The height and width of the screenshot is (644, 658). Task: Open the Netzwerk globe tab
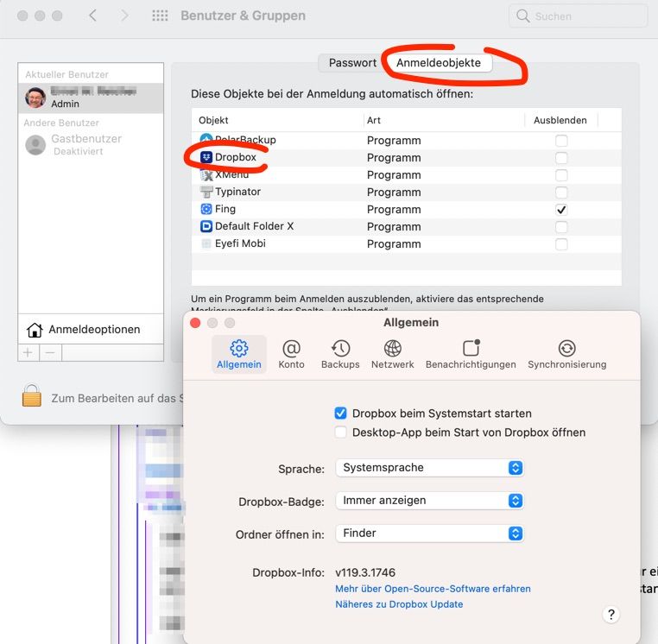click(392, 355)
